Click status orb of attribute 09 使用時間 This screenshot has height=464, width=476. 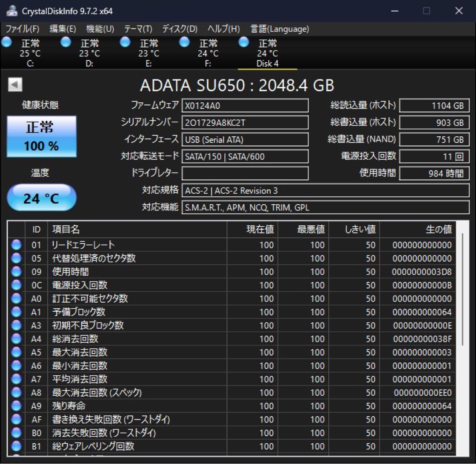point(16,271)
